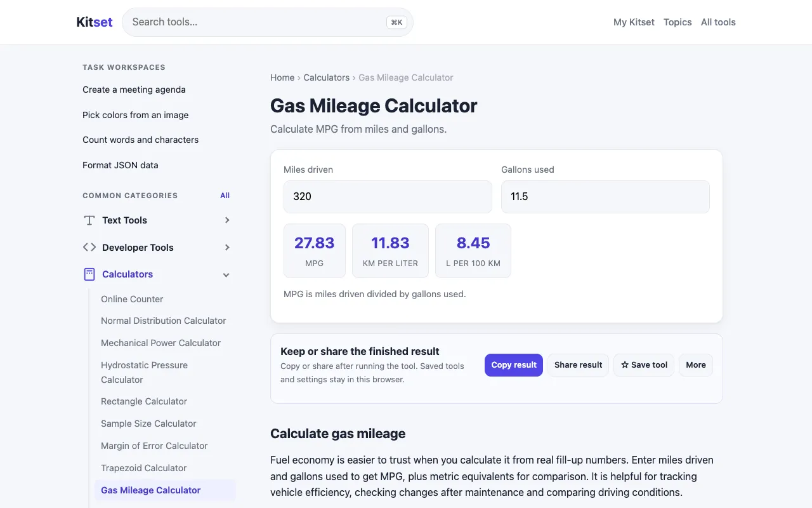Open the More options button
The width and height of the screenshot is (812, 508).
696,365
